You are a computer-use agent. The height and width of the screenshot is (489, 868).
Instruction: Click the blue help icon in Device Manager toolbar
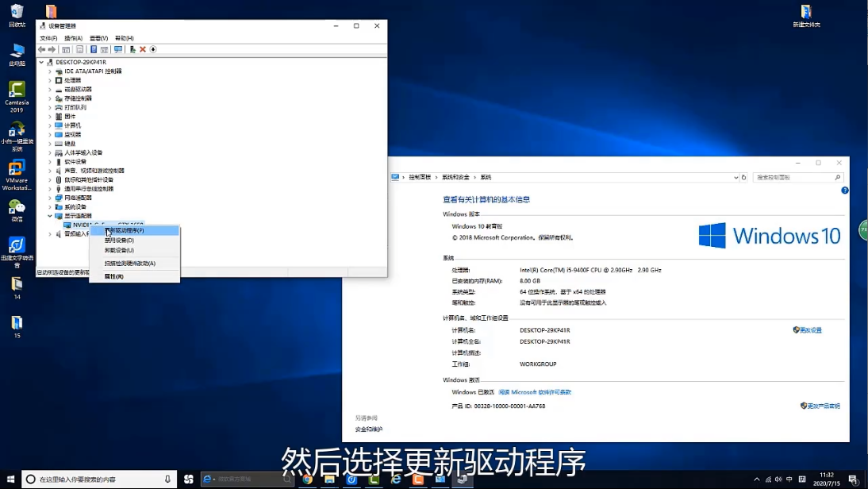[94, 49]
